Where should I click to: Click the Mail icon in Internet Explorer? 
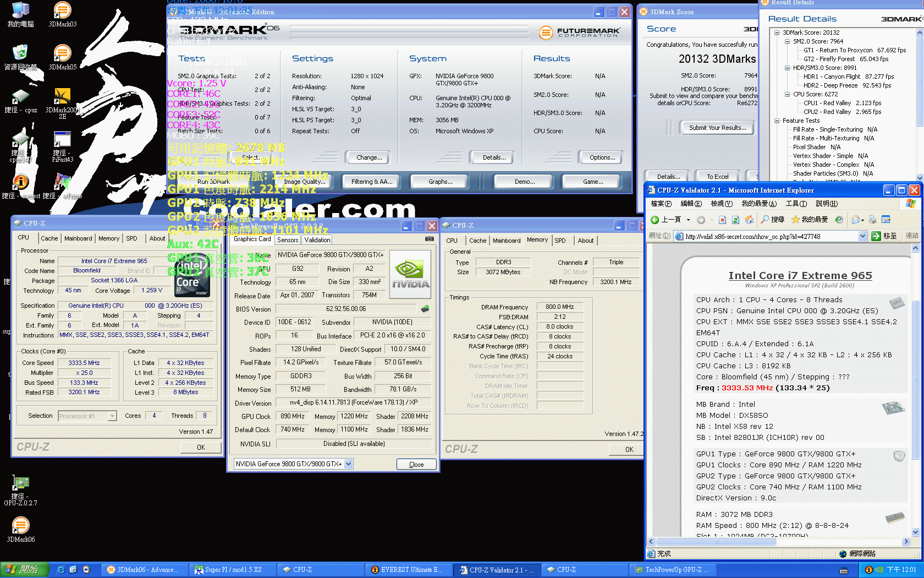click(x=856, y=220)
